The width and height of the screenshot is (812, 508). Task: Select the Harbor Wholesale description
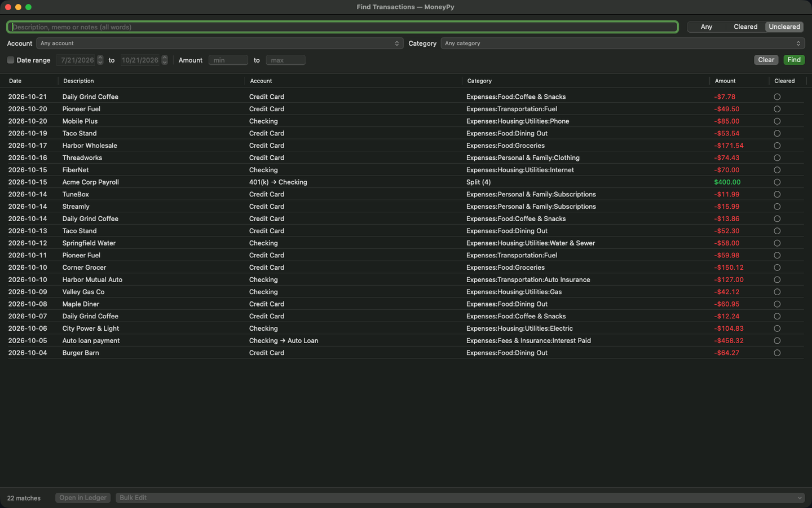tap(90, 146)
